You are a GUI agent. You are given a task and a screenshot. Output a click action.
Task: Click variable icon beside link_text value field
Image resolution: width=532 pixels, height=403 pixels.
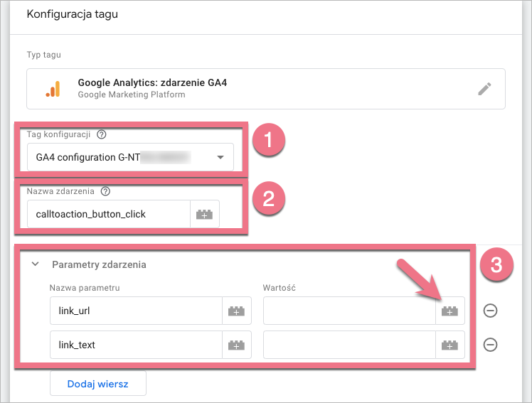449,345
